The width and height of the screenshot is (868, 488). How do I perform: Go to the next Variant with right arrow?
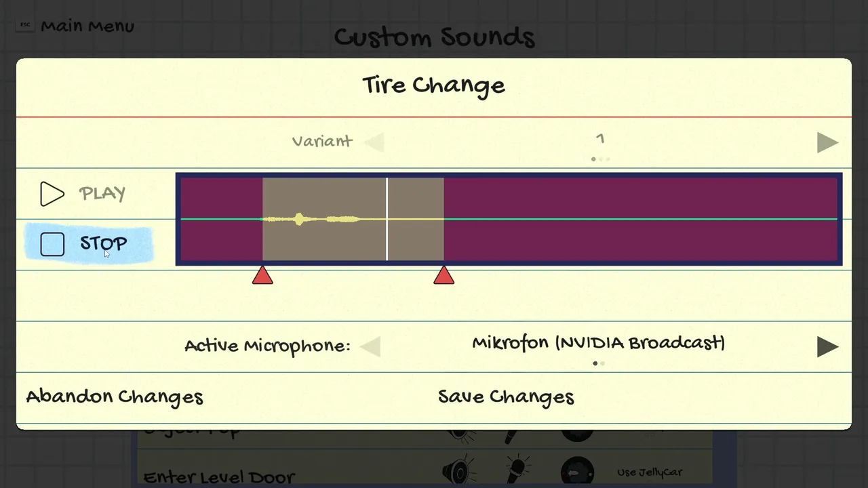point(827,142)
